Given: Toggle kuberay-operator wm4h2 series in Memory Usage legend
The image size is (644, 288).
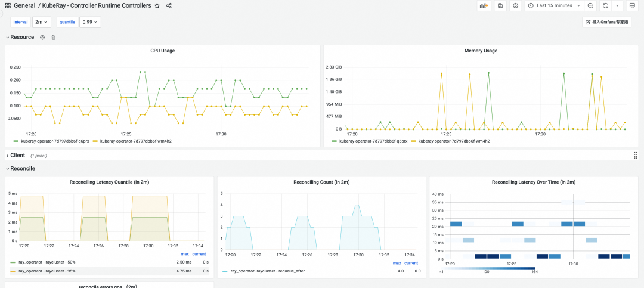Looking at the screenshot, I should (x=454, y=141).
